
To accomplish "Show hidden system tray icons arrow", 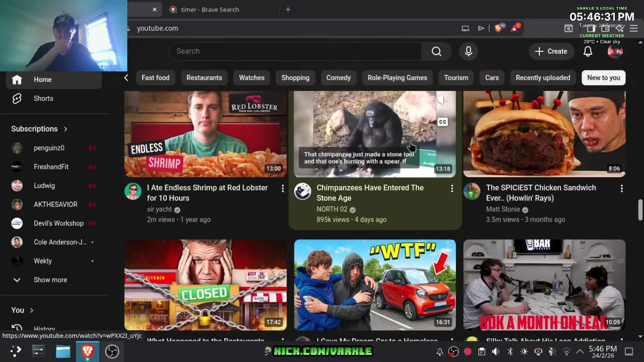I will point(580,351).
